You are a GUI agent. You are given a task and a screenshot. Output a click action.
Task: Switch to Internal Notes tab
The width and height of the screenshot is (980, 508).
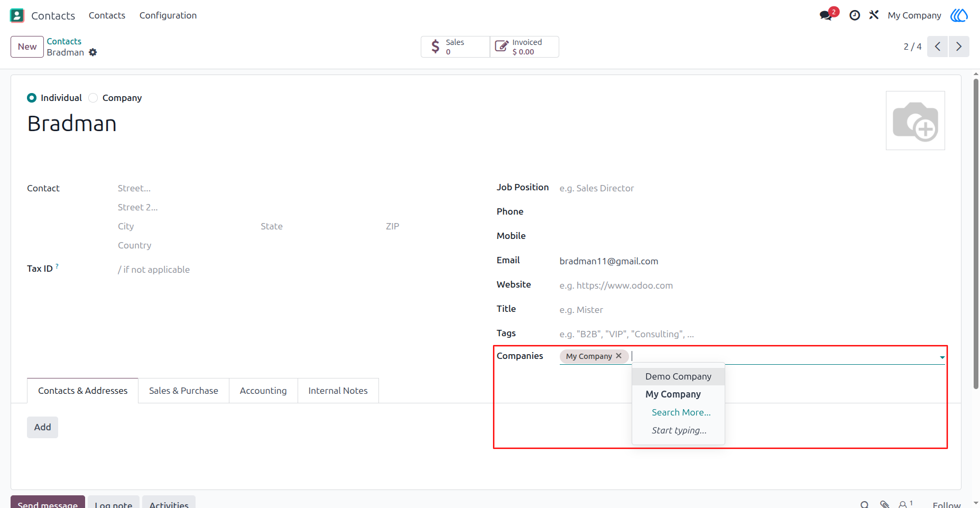[x=338, y=391]
